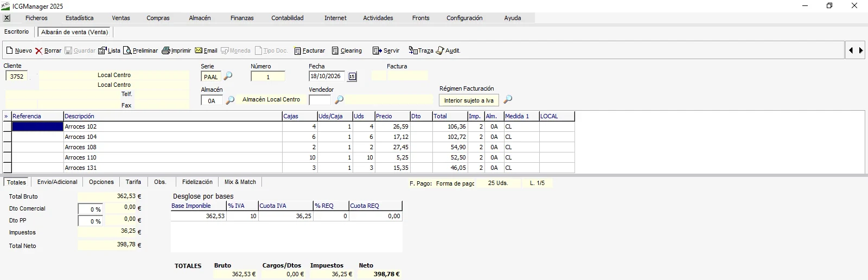This screenshot has width=868, height=280.
Task: Switch to the Obs. tab
Action: pyautogui.click(x=160, y=182)
